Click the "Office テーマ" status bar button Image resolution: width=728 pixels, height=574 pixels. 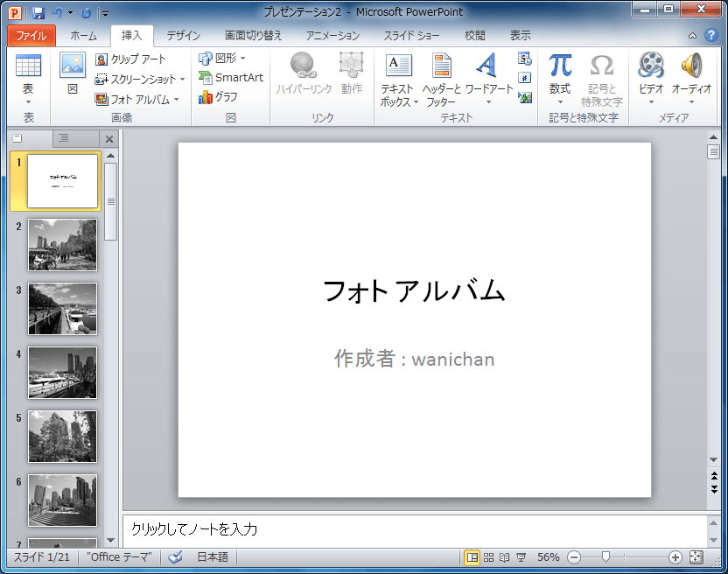coord(119,556)
